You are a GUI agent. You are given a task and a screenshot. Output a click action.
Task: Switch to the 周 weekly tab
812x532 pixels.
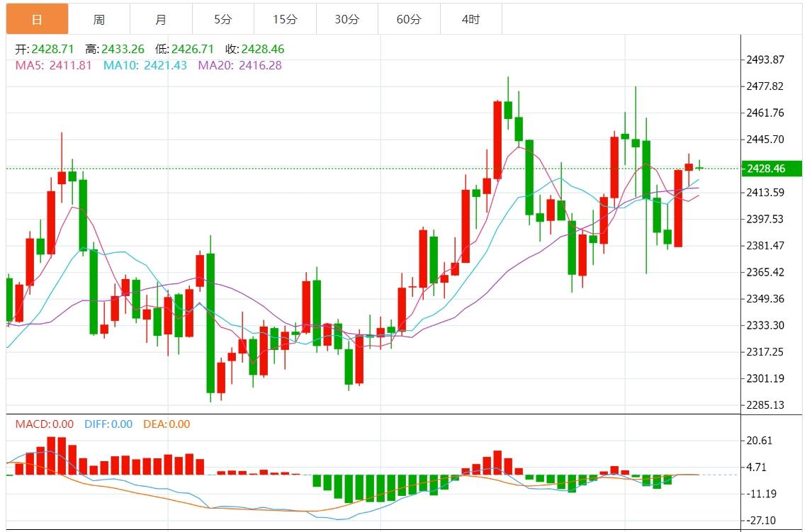[x=99, y=19]
